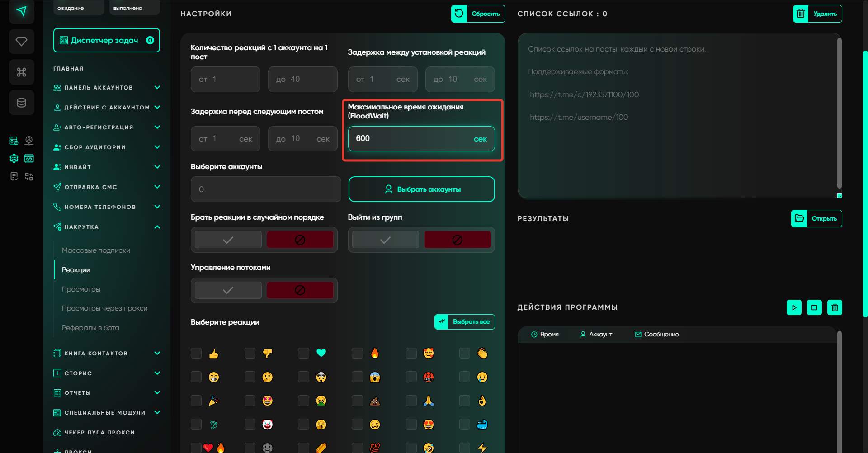Click the Удалить trash button for link list
This screenshot has height=453, width=868.
click(x=817, y=14)
